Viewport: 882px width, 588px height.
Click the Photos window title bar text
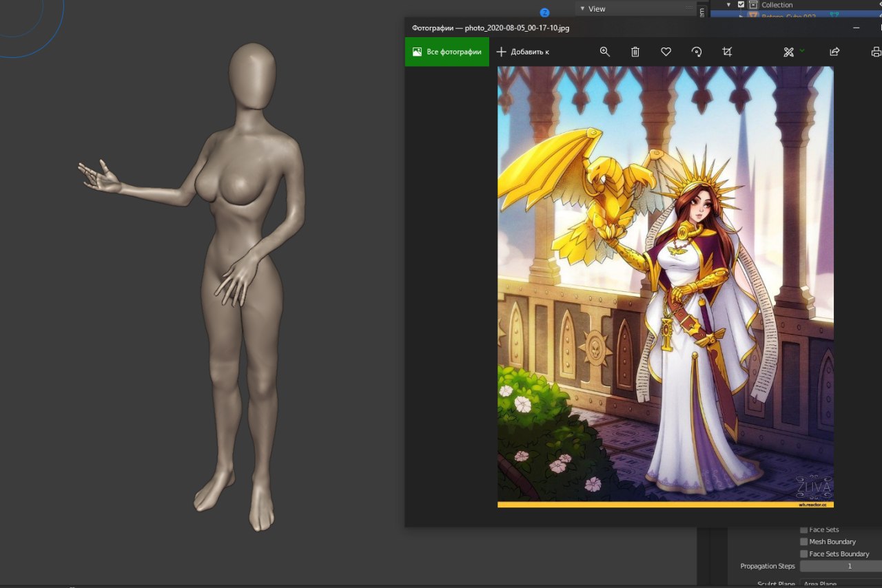pyautogui.click(x=491, y=28)
